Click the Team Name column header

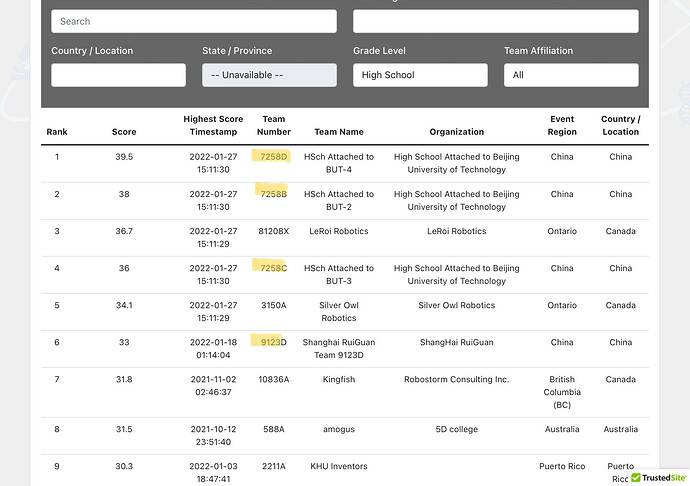point(339,132)
